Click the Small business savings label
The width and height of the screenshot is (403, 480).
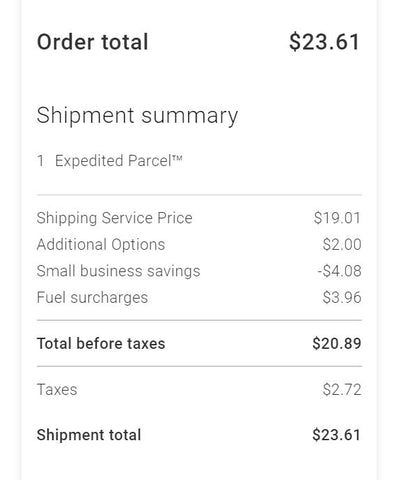coord(118,271)
